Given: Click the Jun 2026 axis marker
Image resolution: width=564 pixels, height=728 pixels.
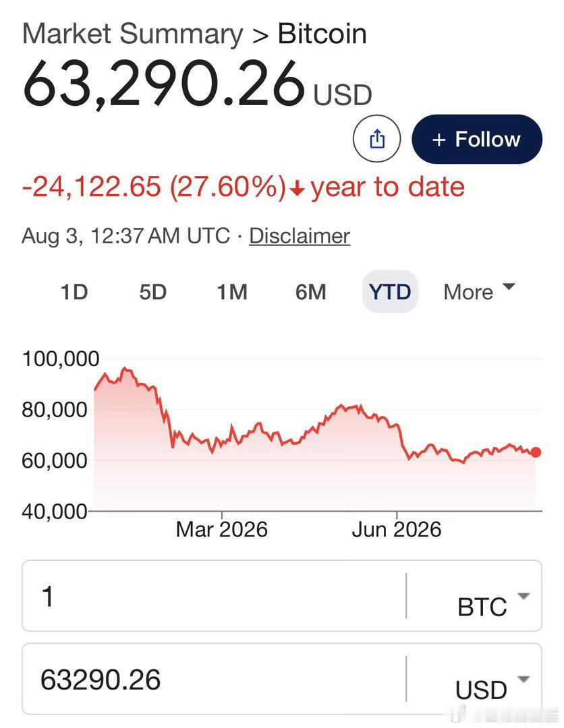Looking at the screenshot, I should click(x=396, y=529).
